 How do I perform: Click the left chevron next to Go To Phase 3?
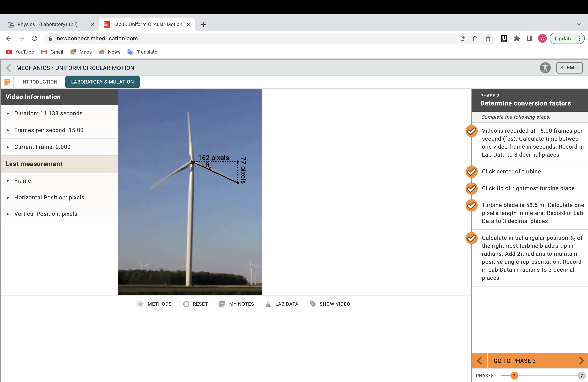pos(480,361)
